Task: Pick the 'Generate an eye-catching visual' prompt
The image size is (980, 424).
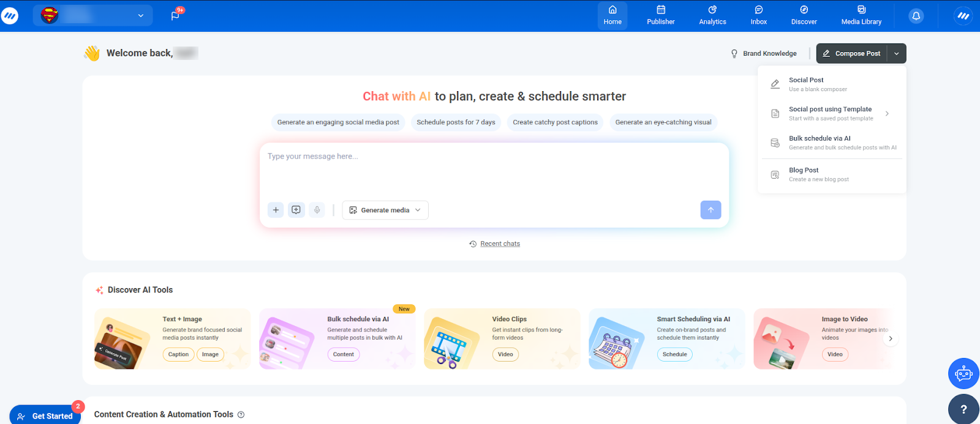Action: 663,122
